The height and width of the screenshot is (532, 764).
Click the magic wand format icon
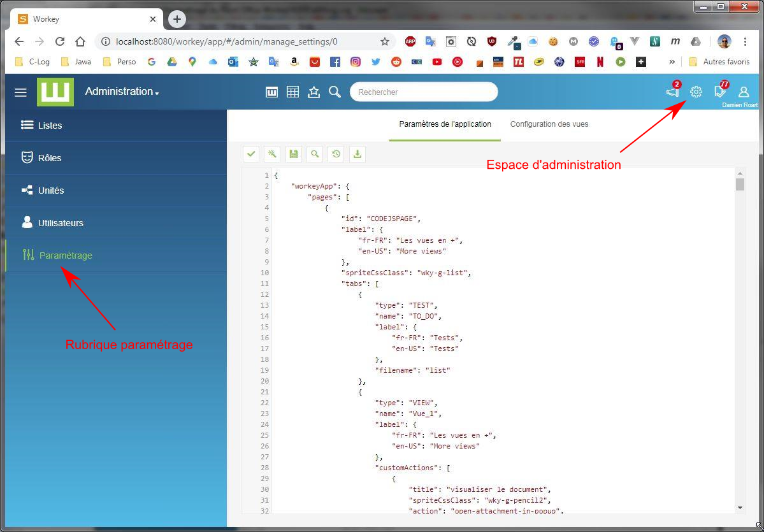point(272,154)
